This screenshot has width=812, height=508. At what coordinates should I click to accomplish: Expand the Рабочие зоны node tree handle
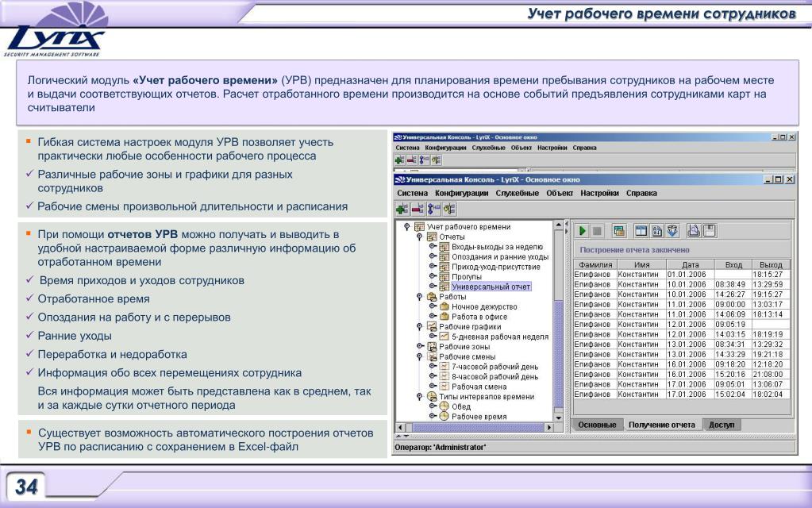coord(420,346)
